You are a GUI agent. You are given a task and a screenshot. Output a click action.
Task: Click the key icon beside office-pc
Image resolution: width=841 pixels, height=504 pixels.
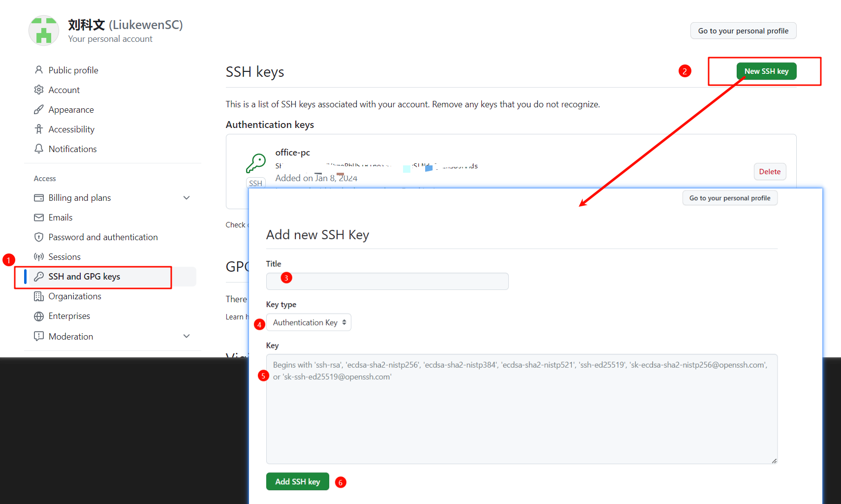(256, 163)
